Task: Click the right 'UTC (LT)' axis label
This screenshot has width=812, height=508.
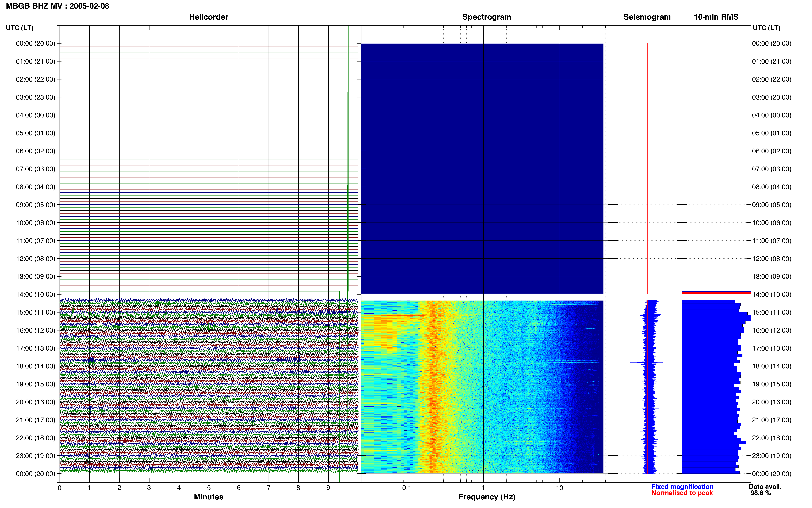Action: (x=767, y=28)
